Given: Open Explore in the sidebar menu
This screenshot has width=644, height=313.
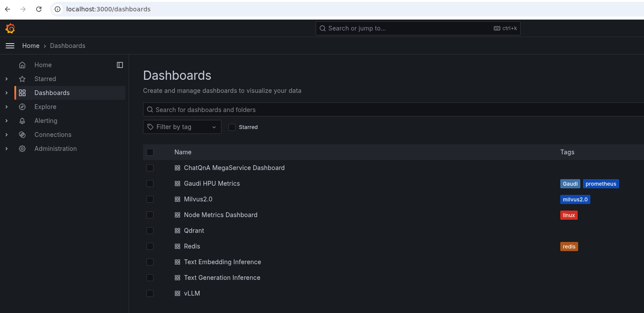Looking at the screenshot, I should (45, 107).
